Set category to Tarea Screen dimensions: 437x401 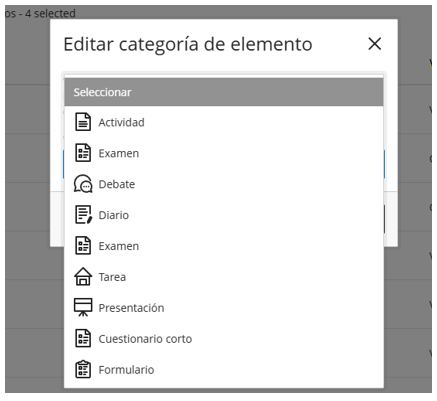(x=112, y=277)
